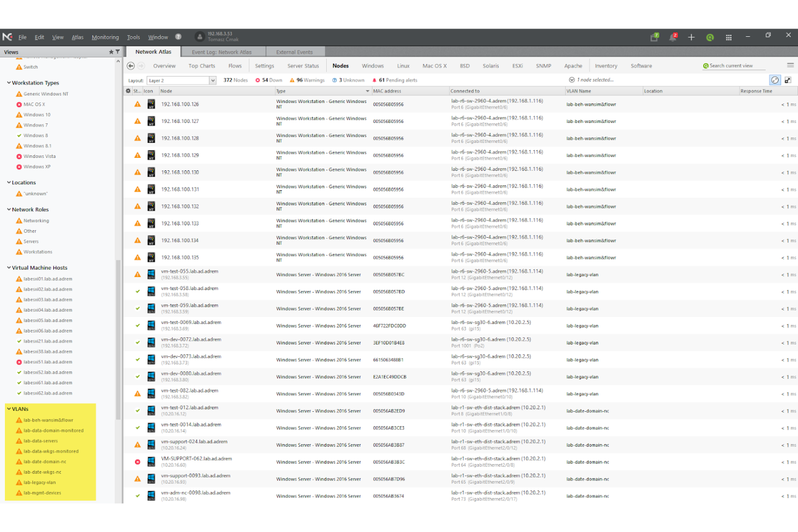Screen dimensions: 798x532
Task: Open the apps grid icon in the title bar
Action: coord(728,37)
